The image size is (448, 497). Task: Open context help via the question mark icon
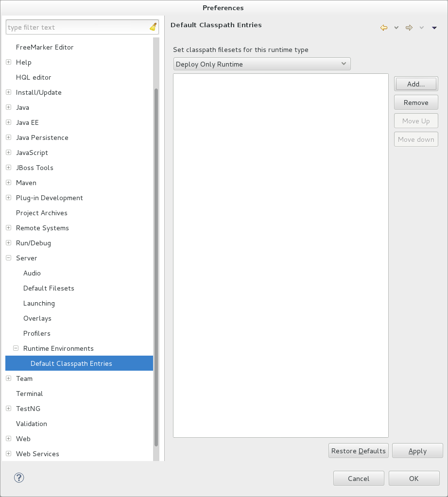(x=19, y=478)
